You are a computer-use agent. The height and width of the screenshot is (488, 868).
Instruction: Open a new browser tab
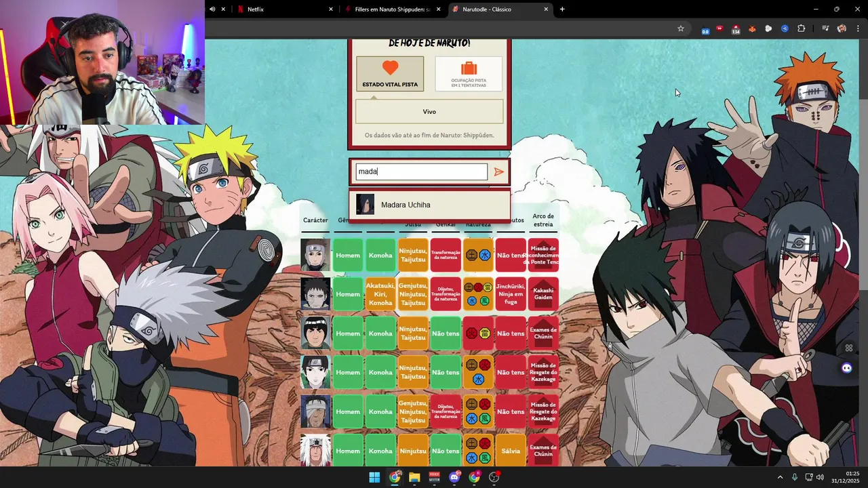(562, 9)
